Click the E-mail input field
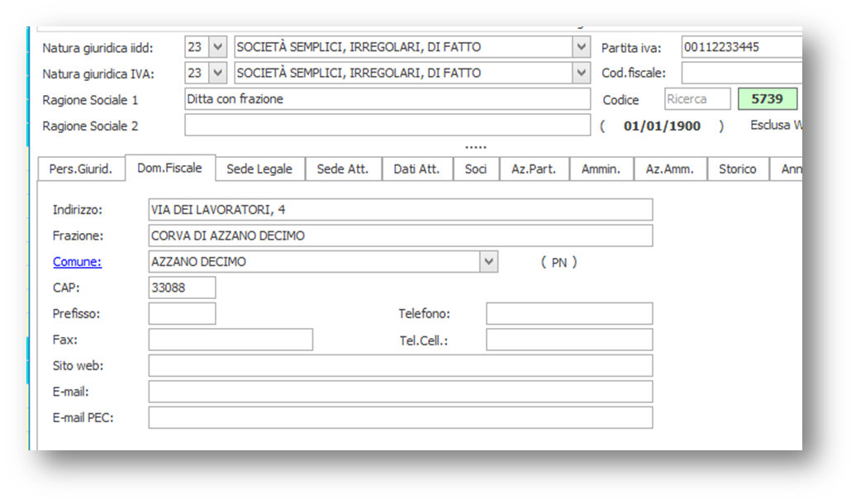856x504 pixels. coord(400,392)
